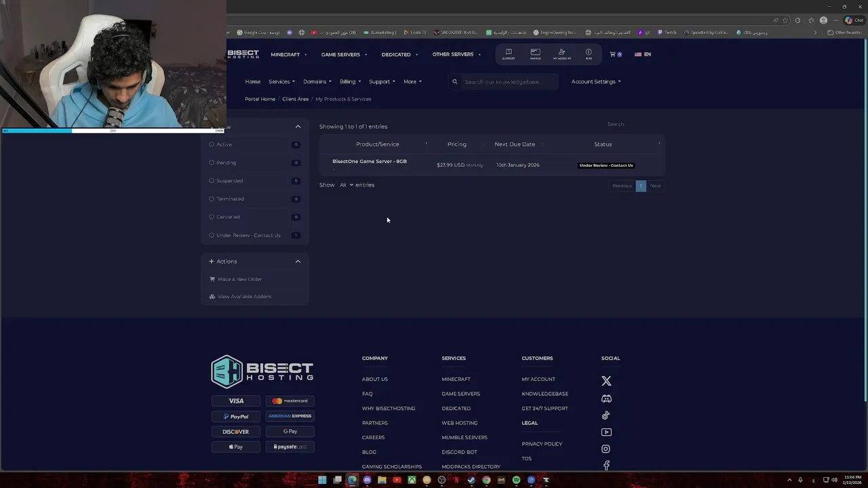Viewport: 868px width, 488px height.
Task: Open Steam from the taskbar
Action: pyautogui.click(x=471, y=480)
